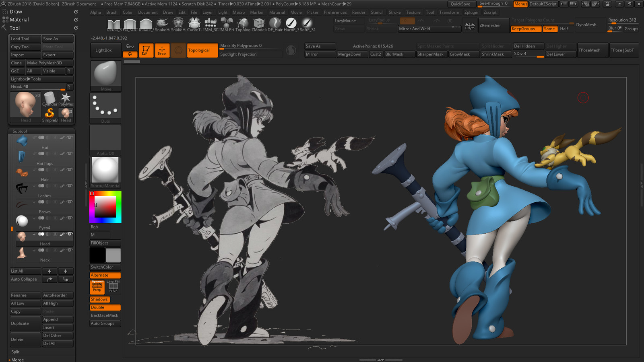Open the Dots stroke selector
The width and height of the screenshot is (644, 362).
point(105,108)
